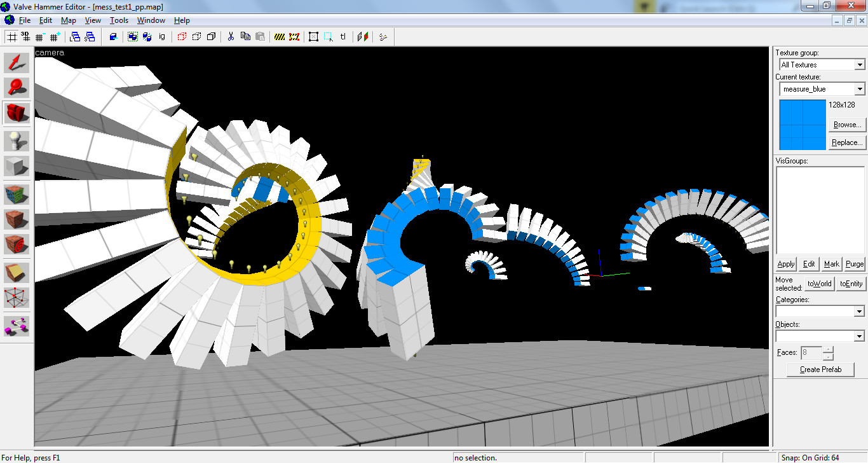Toggle the 2D grid display
Screen dimensions: 868x463
11,36
